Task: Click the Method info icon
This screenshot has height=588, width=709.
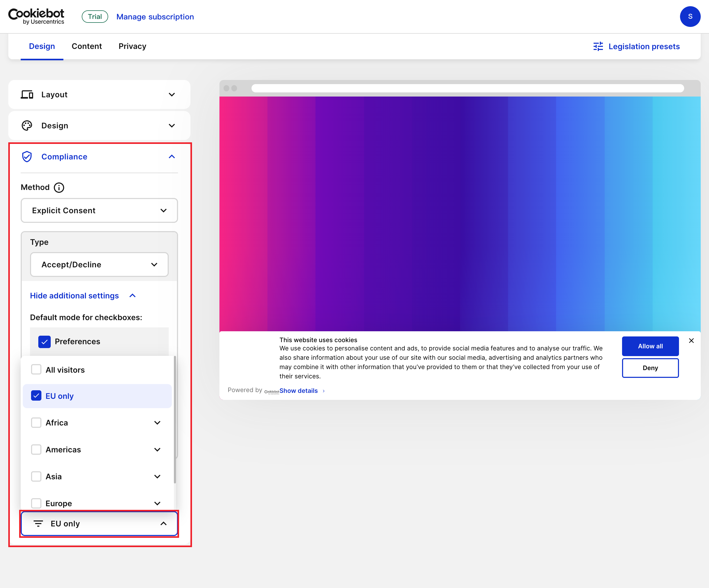Action: point(59,187)
